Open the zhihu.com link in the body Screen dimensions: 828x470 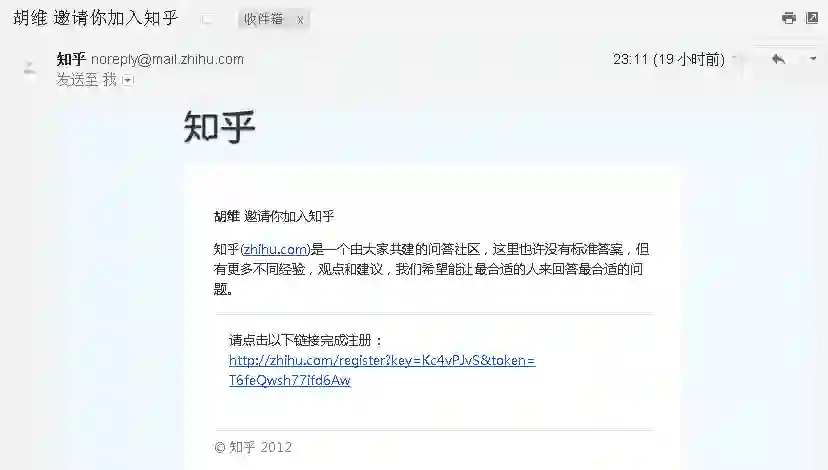pyautogui.click(x=276, y=249)
